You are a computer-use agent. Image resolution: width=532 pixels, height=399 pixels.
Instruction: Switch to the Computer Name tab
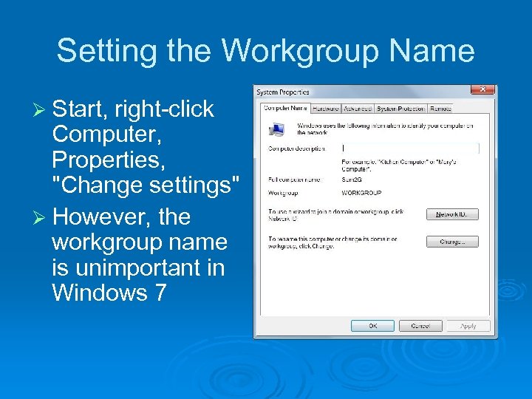pos(285,108)
